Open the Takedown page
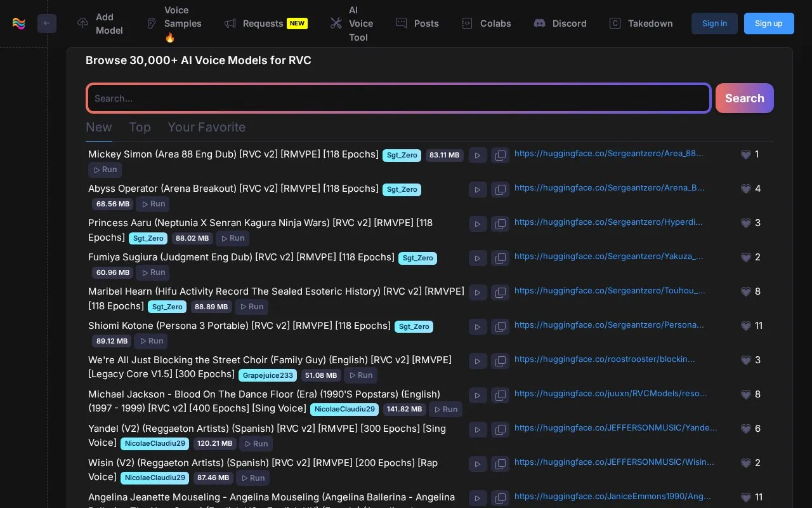Viewport: 812px width, 508px height. click(641, 23)
